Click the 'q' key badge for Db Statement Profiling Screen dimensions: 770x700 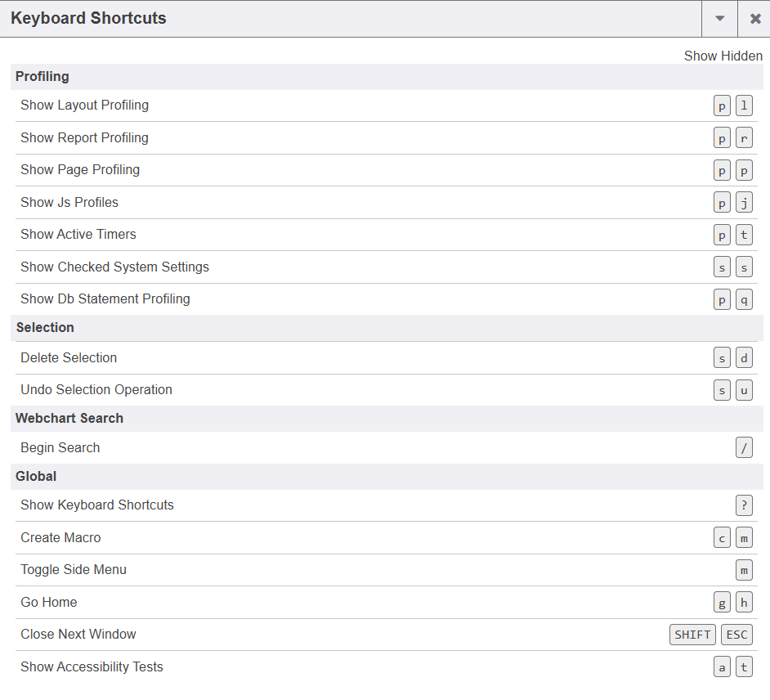pyautogui.click(x=744, y=299)
